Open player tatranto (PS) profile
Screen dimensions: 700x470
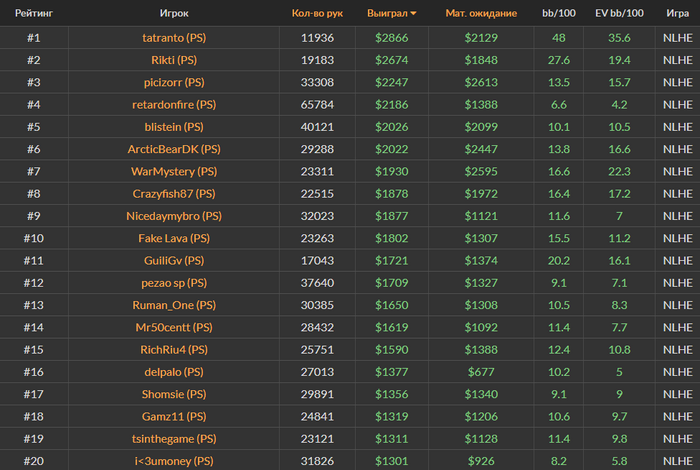click(174, 37)
